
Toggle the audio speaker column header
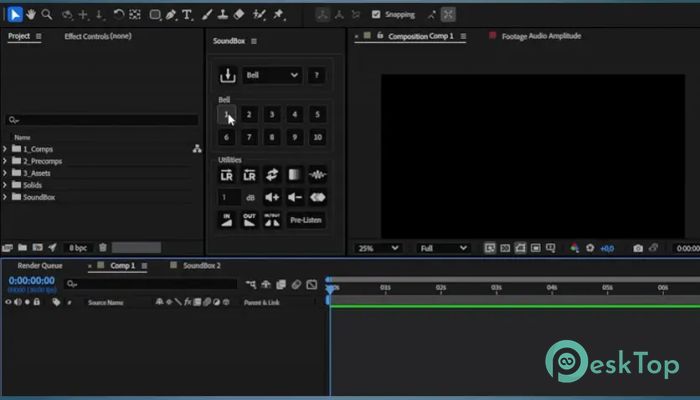point(18,302)
